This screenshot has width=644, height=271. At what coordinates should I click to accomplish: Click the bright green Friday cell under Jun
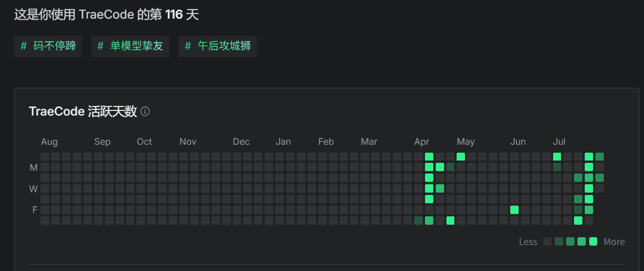pyautogui.click(x=514, y=210)
